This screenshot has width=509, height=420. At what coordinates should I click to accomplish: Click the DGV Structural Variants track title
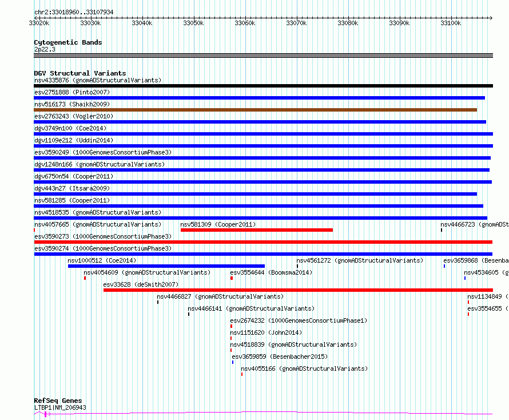[x=80, y=73]
